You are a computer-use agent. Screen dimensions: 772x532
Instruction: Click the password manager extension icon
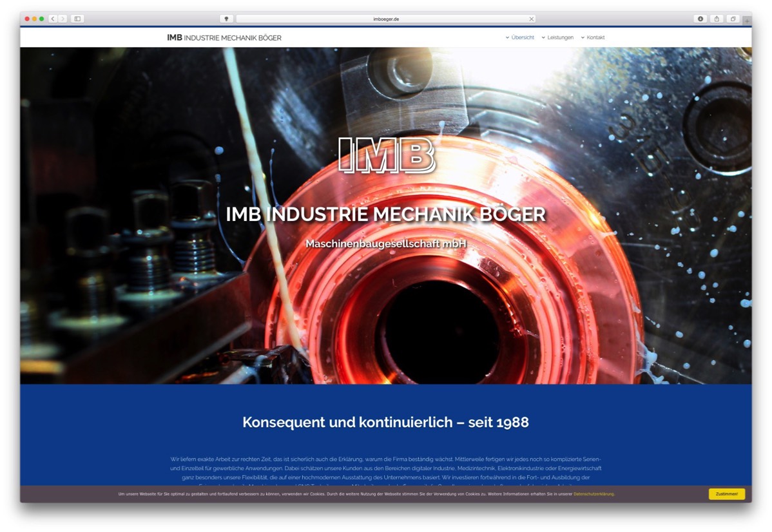point(226,19)
